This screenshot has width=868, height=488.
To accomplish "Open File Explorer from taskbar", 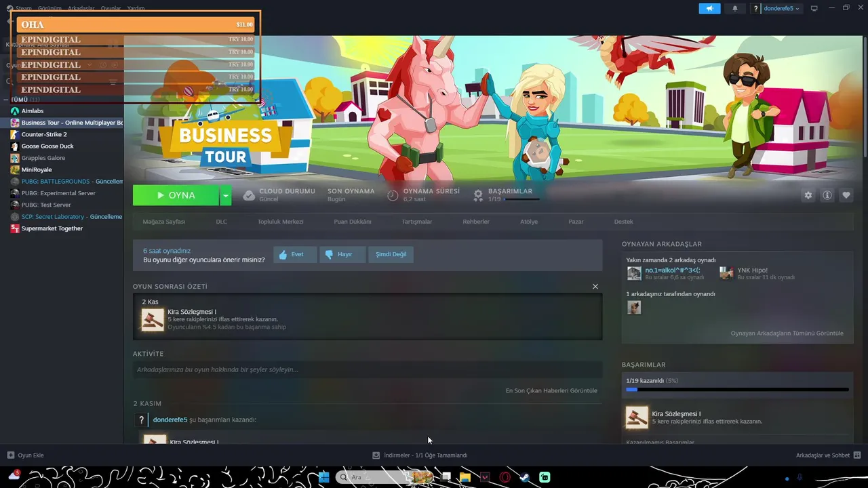I will pyautogui.click(x=465, y=477).
